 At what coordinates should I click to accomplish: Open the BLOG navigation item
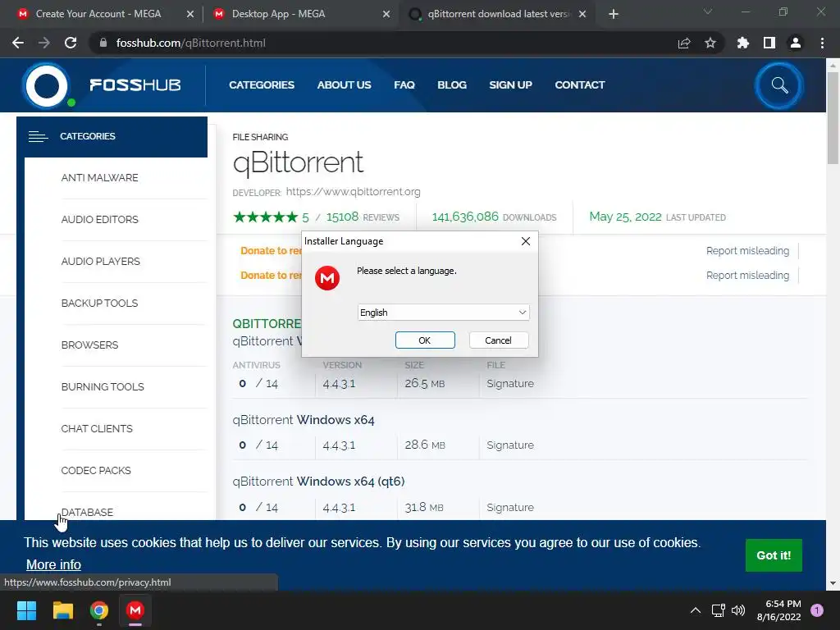point(452,85)
